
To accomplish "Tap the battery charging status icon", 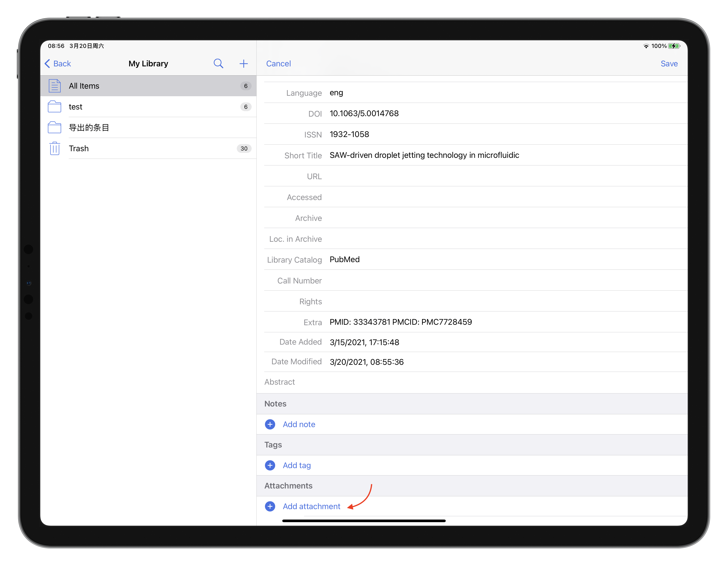I will pos(674,46).
